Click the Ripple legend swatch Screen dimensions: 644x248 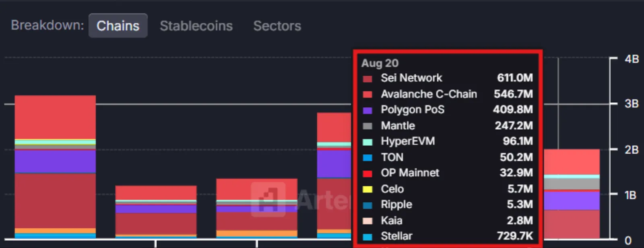(367, 205)
